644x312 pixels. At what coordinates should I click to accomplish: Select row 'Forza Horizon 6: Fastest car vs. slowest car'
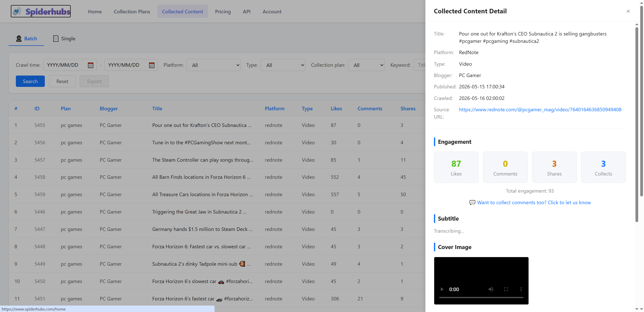click(217, 247)
